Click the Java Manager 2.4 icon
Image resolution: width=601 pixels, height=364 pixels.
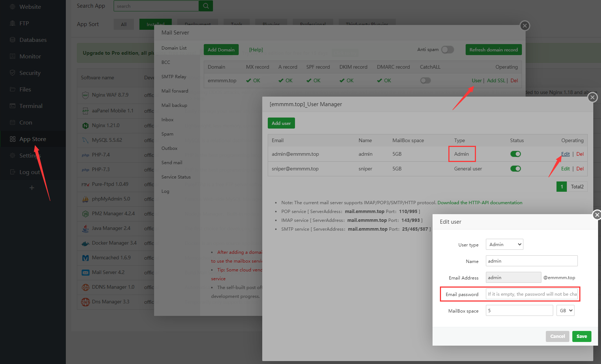85,228
